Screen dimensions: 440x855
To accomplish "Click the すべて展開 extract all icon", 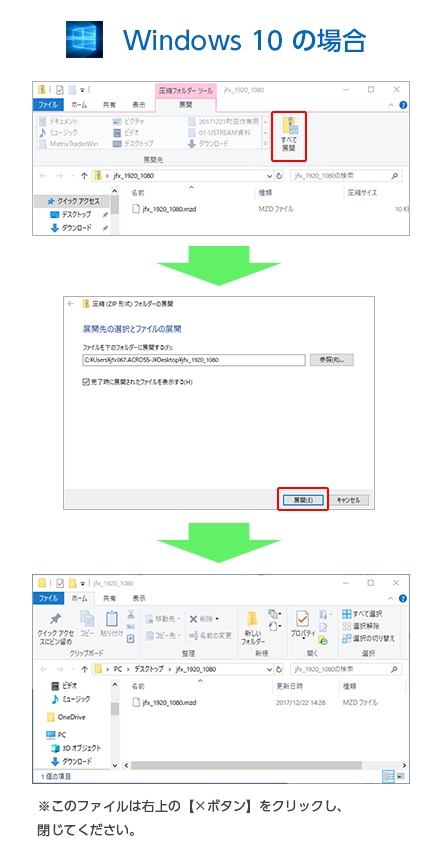I will coord(288,136).
